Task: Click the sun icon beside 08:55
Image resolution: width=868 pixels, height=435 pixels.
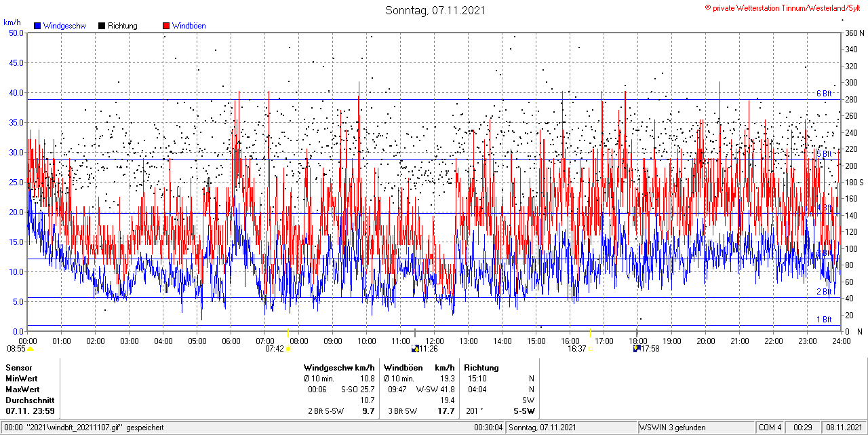Action: point(30,349)
